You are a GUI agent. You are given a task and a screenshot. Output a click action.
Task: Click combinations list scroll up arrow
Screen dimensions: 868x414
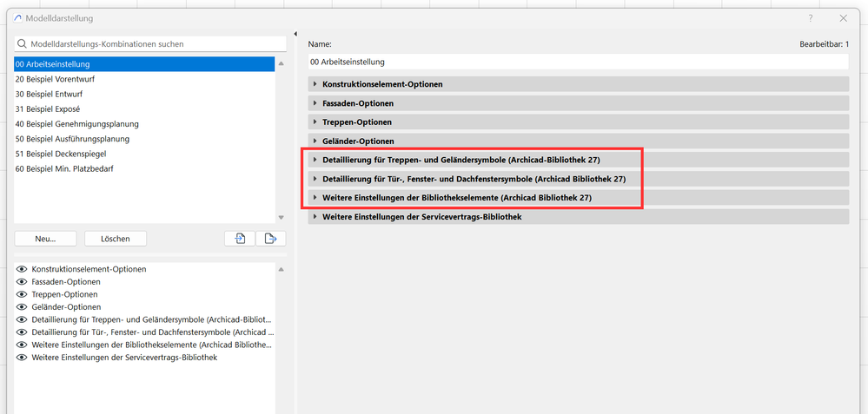pyautogui.click(x=281, y=63)
